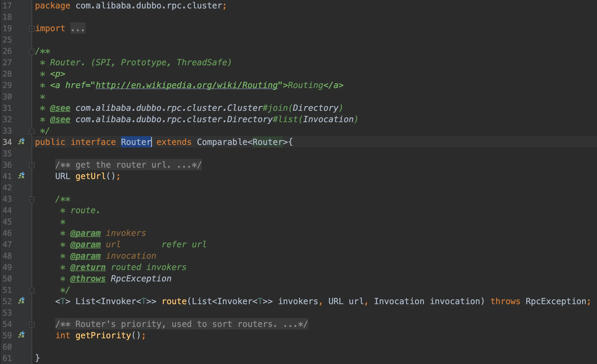
Task: Click line number 34 in gutter
Action: [x=7, y=142]
